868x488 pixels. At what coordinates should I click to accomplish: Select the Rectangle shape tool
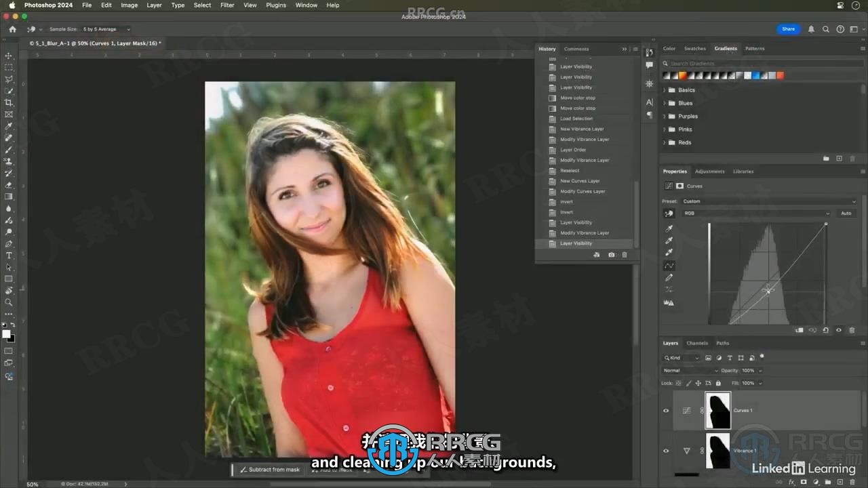coord(9,279)
